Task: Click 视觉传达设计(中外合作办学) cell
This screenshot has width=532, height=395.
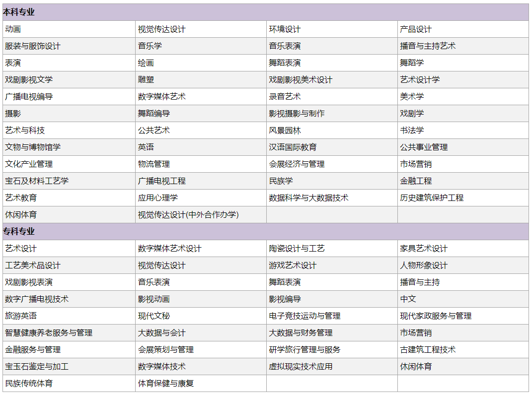Action: 201,215
